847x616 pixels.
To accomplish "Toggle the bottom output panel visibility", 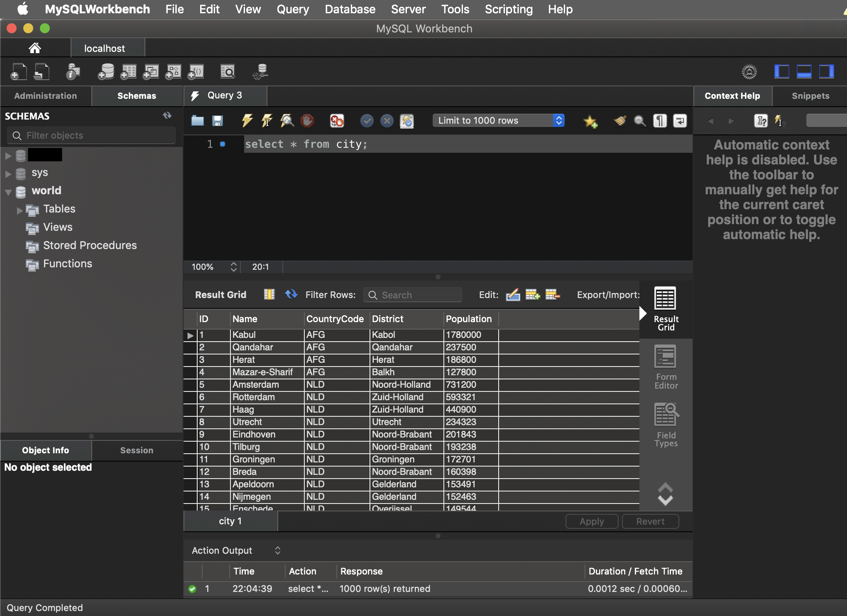I will (804, 72).
